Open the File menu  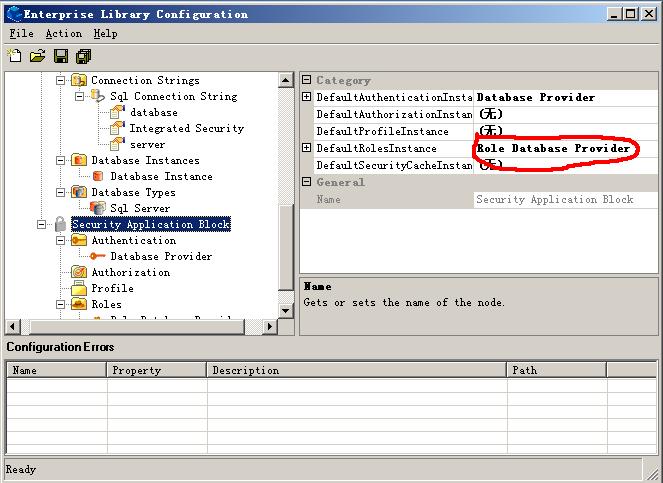[22, 33]
